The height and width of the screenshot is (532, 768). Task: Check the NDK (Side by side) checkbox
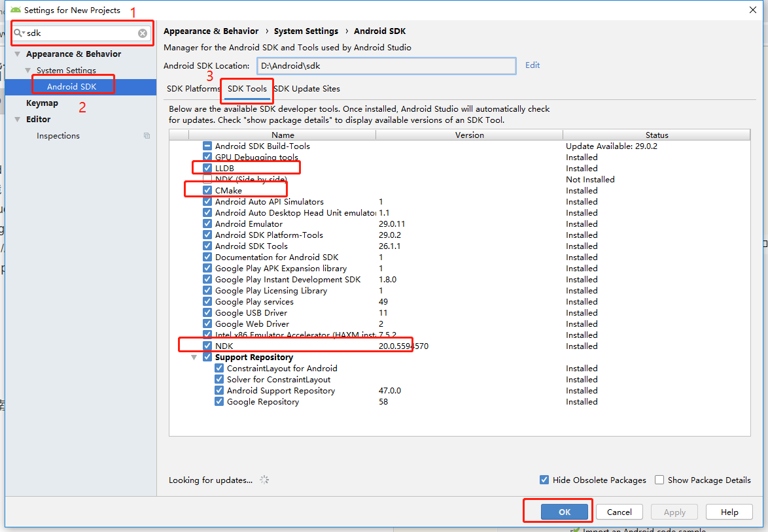[x=207, y=179]
